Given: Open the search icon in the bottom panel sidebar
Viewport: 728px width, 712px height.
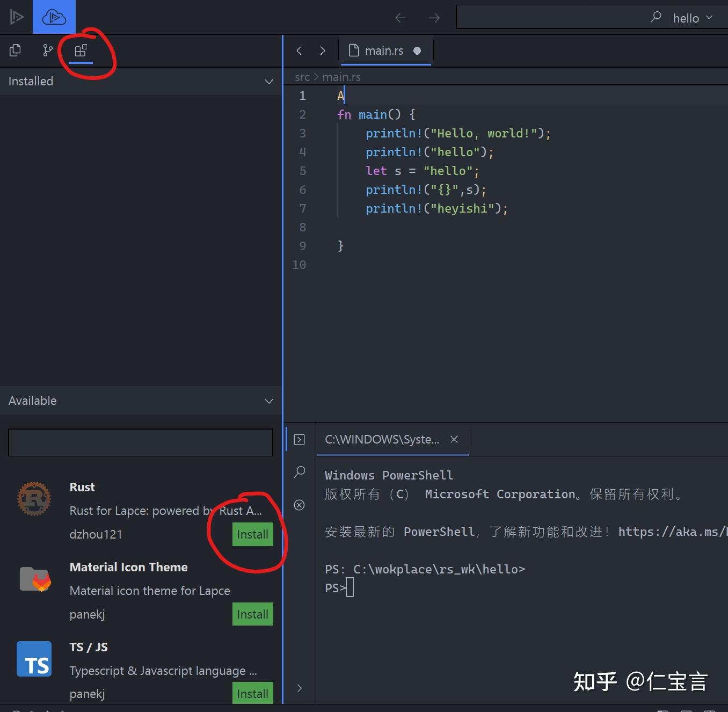Looking at the screenshot, I should coord(299,472).
